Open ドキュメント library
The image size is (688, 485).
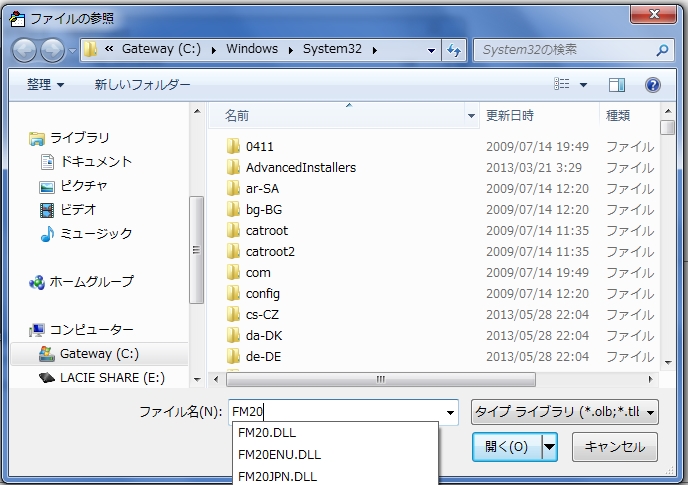point(86,162)
